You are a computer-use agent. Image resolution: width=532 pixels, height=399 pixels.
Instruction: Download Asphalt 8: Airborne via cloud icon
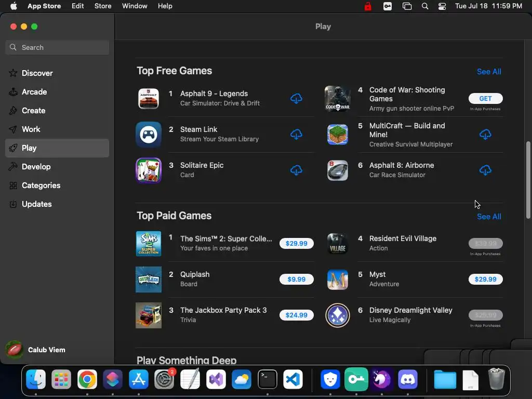[485, 170]
